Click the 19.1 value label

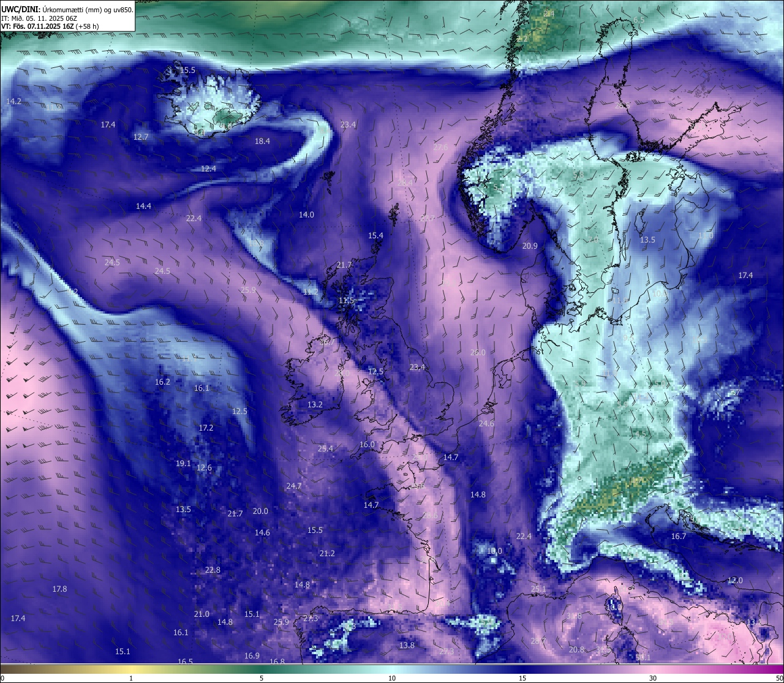click(183, 463)
